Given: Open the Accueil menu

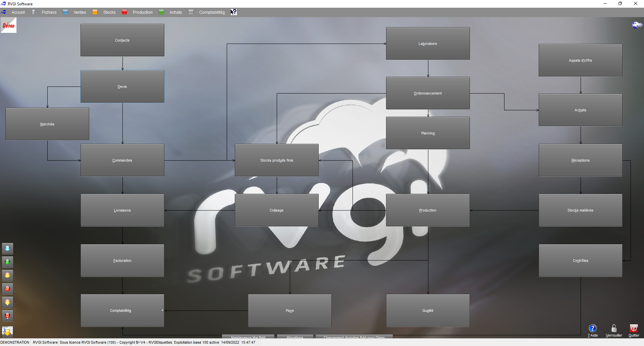Looking at the screenshot, I should point(18,12).
